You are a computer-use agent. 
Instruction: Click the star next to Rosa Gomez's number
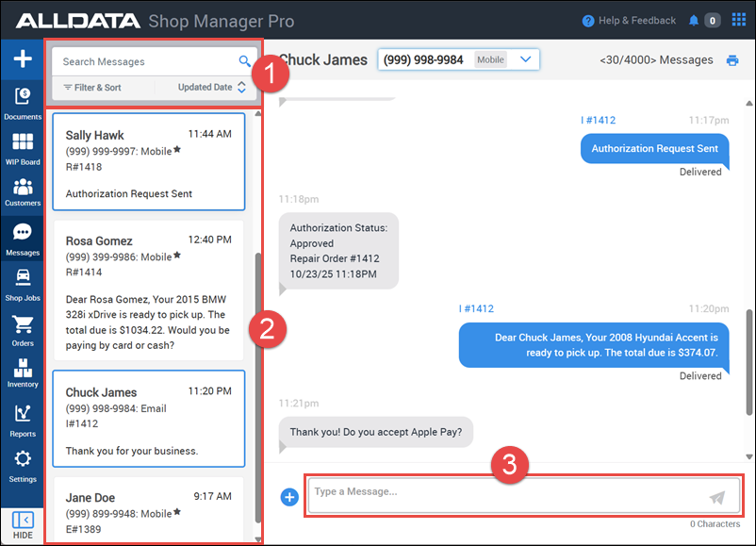point(177,256)
